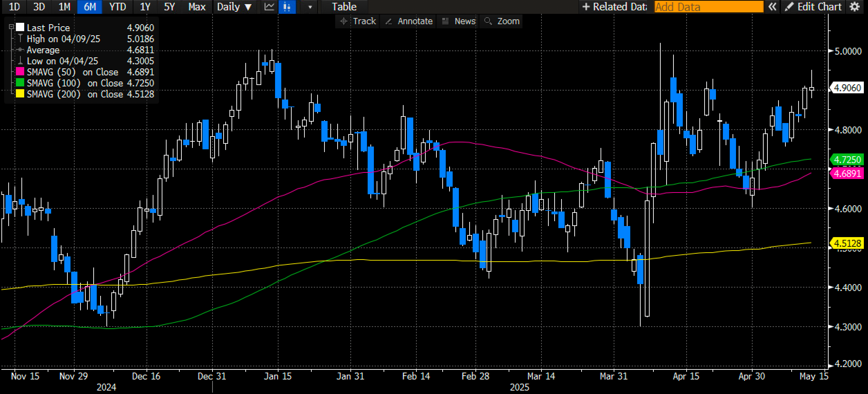Click the Track crosshair icon
The width and height of the screenshot is (868, 394).
pyautogui.click(x=344, y=21)
